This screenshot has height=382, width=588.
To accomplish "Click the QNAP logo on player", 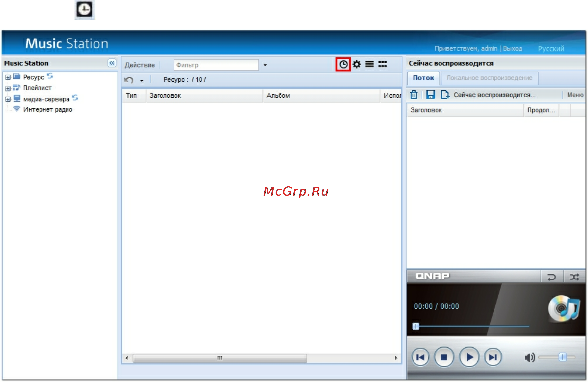I will click(x=432, y=276).
